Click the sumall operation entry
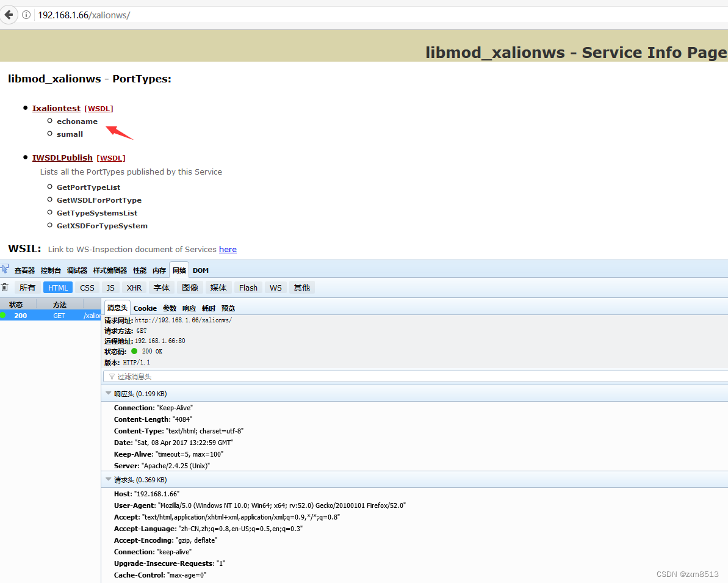The width and height of the screenshot is (728, 583). click(70, 134)
